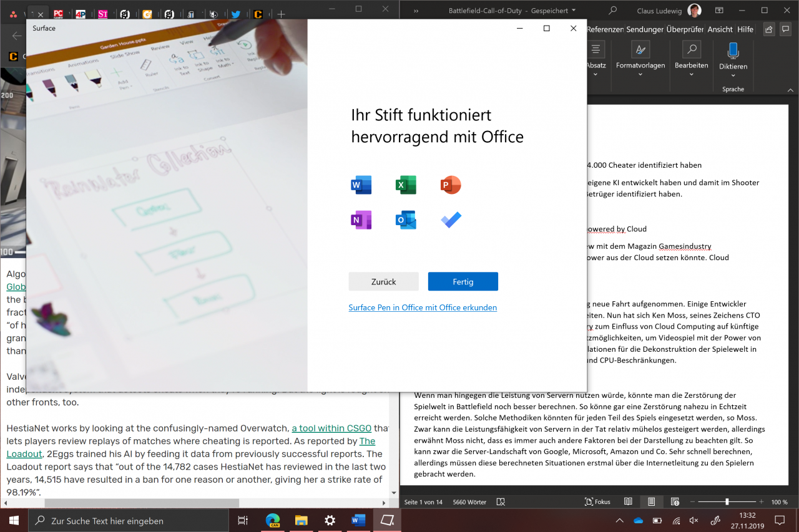Switch to Print Layout view in Word
The height and width of the screenshot is (532, 799).
point(651,501)
